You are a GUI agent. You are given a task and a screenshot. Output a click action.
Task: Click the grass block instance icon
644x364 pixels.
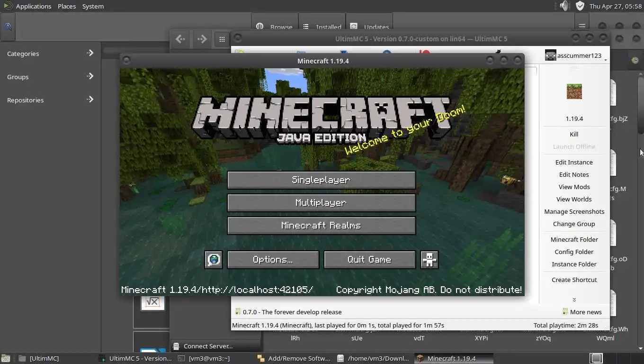[x=574, y=91]
